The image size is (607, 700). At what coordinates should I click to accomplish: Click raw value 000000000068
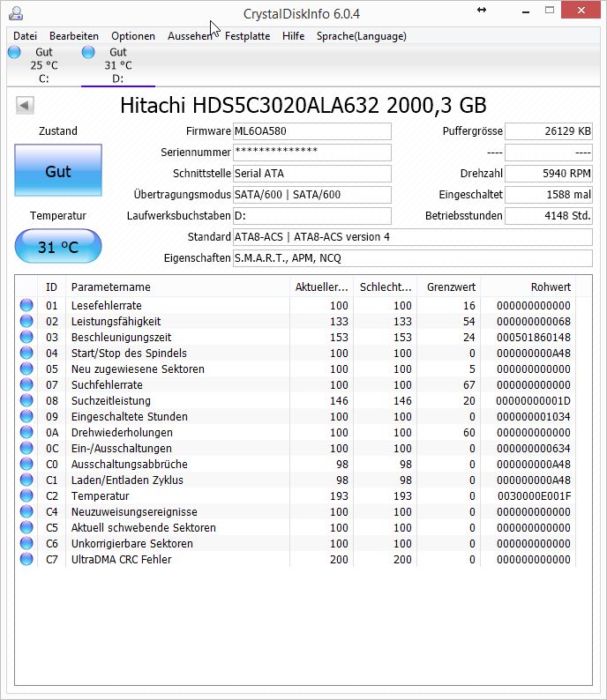click(534, 322)
